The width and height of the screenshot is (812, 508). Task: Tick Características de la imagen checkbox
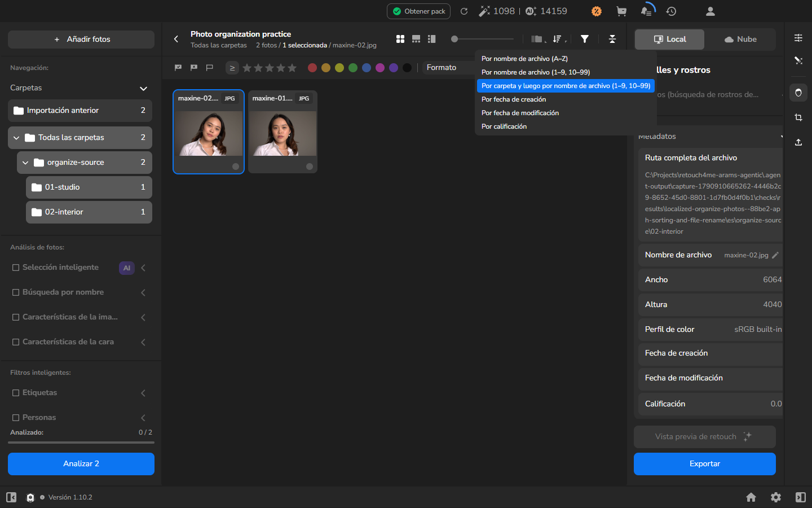click(x=16, y=317)
